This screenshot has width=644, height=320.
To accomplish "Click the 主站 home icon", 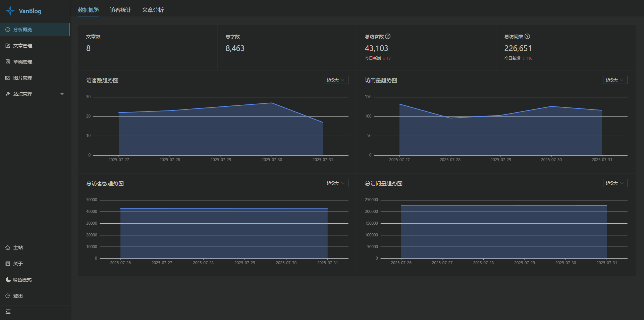I will [8, 248].
